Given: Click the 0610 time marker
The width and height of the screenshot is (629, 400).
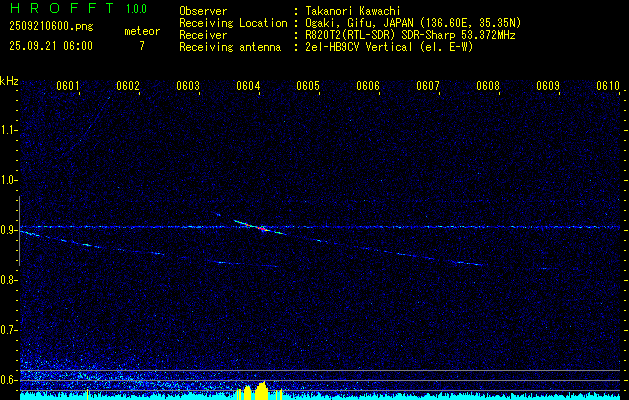Looking at the screenshot, I should point(608,86).
